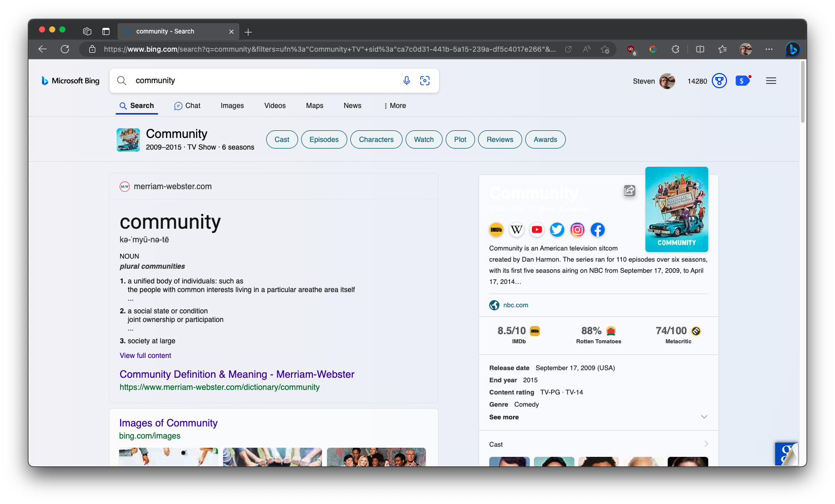Open the tab actions menu icon
Image resolution: width=835 pixels, height=504 pixels.
click(87, 31)
